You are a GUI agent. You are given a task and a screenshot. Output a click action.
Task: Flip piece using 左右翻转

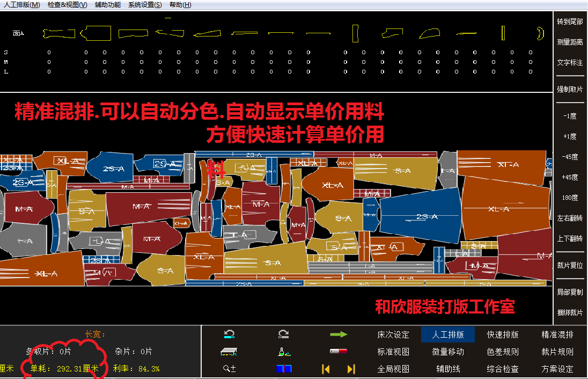click(x=570, y=217)
